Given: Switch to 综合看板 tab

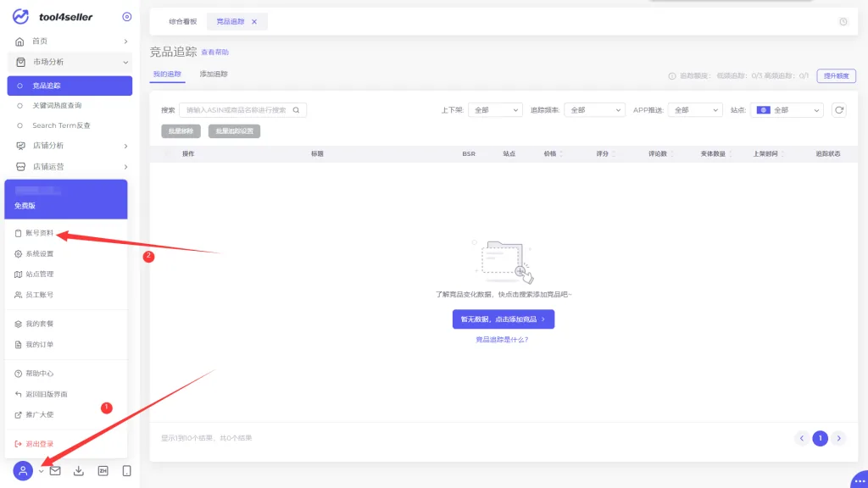Looking at the screenshot, I should [x=183, y=21].
